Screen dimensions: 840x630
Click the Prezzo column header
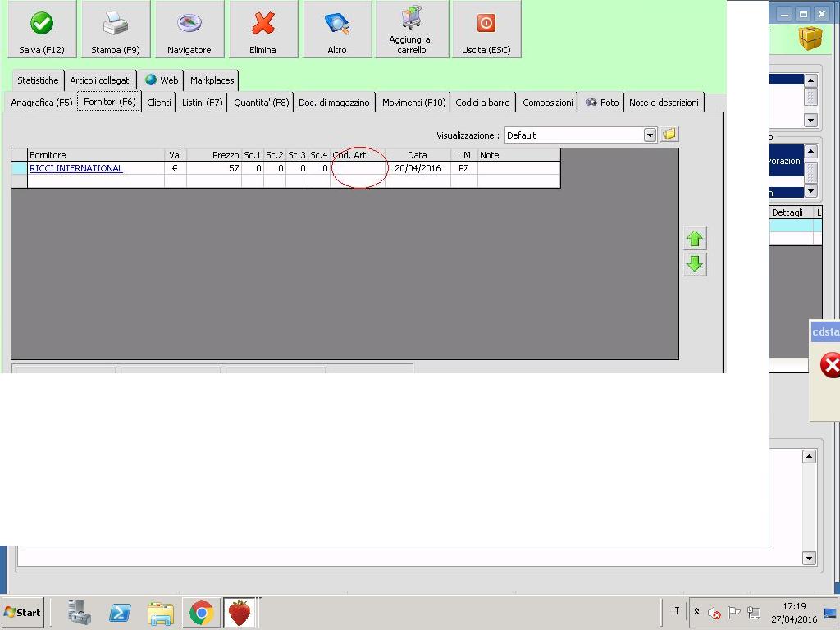pyautogui.click(x=214, y=155)
